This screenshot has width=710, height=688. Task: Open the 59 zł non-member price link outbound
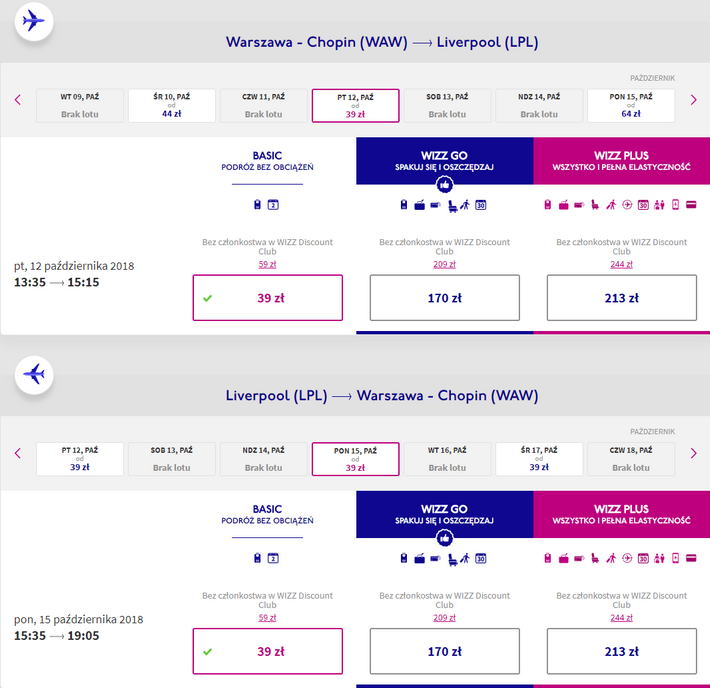click(x=267, y=264)
